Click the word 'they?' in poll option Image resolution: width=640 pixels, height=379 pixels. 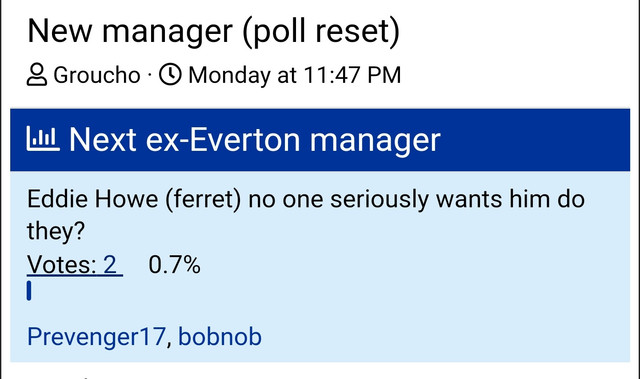(x=56, y=231)
